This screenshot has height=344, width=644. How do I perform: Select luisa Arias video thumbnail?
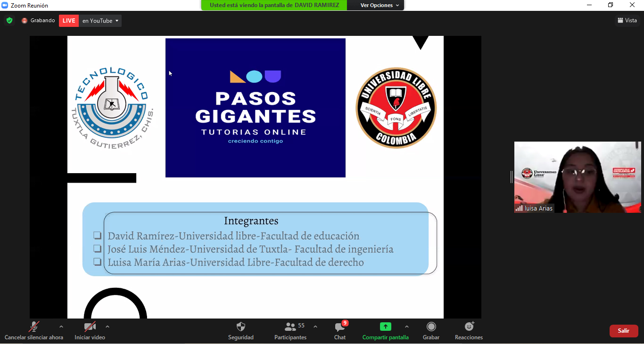tap(578, 177)
